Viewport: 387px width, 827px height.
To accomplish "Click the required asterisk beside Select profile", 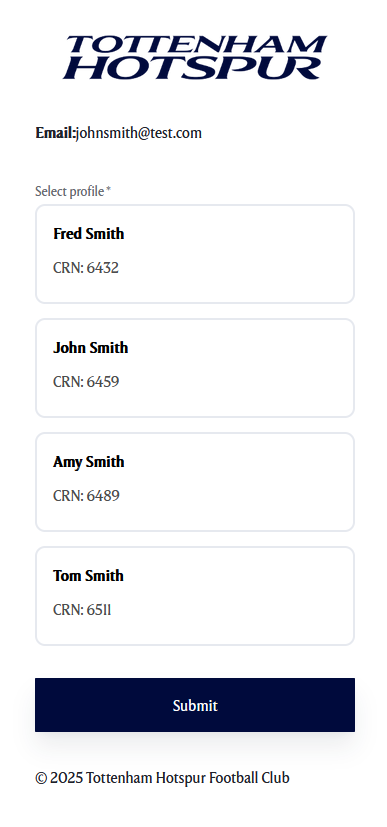I will click(109, 189).
